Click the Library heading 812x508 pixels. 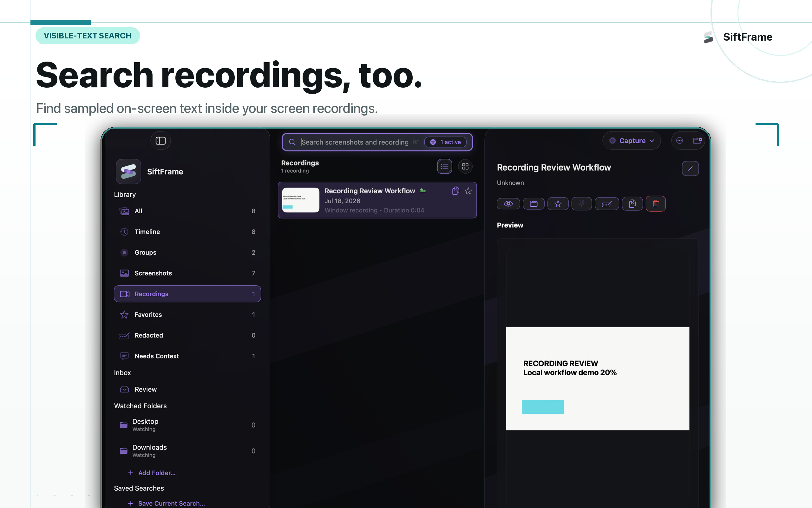pos(125,195)
